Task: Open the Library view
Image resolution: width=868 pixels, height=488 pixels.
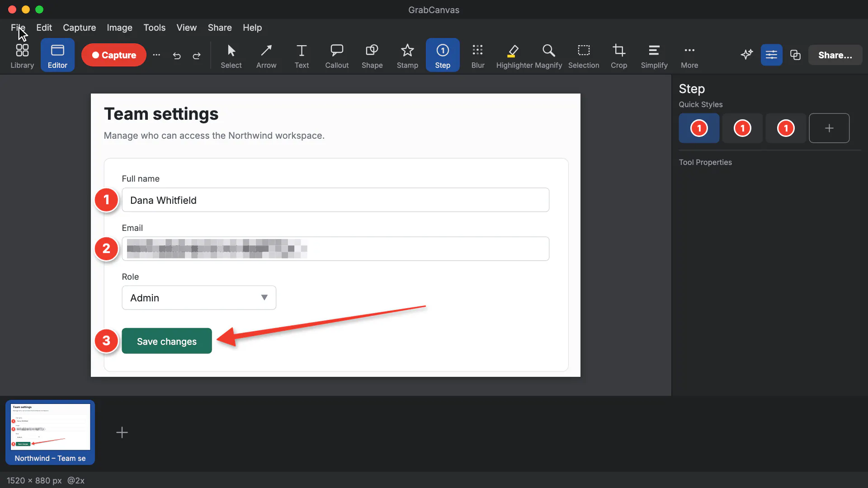Action: (x=22, y=56)
